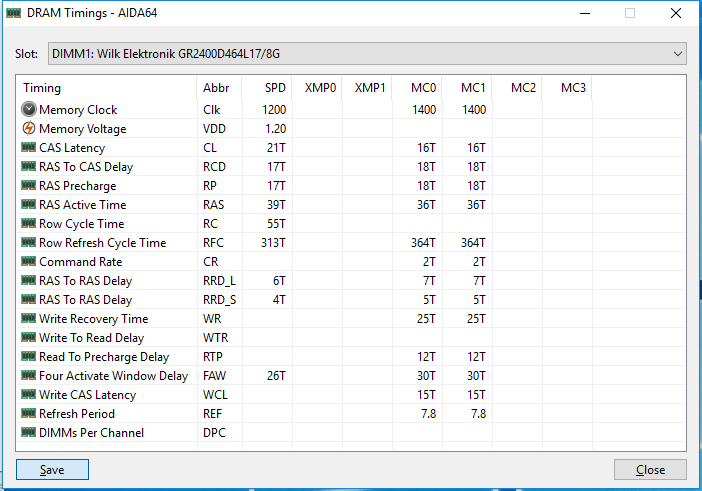Click the Write Recovery Time icon
Screen dimensions: 702x491
tap(28, 319)
